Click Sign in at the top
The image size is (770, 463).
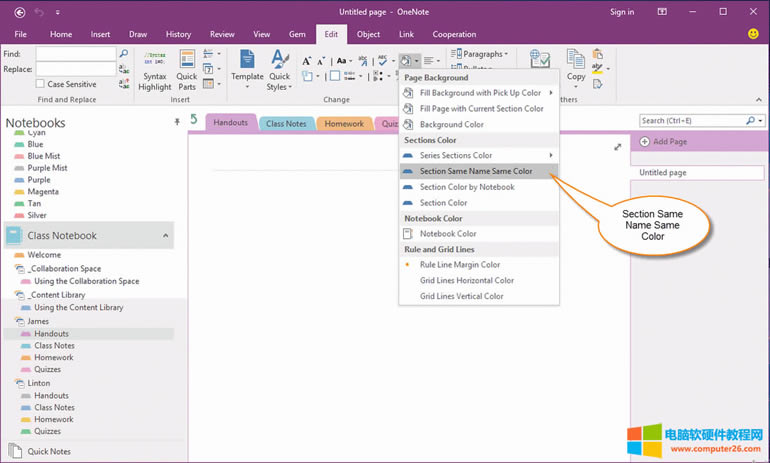click(621, 13)
